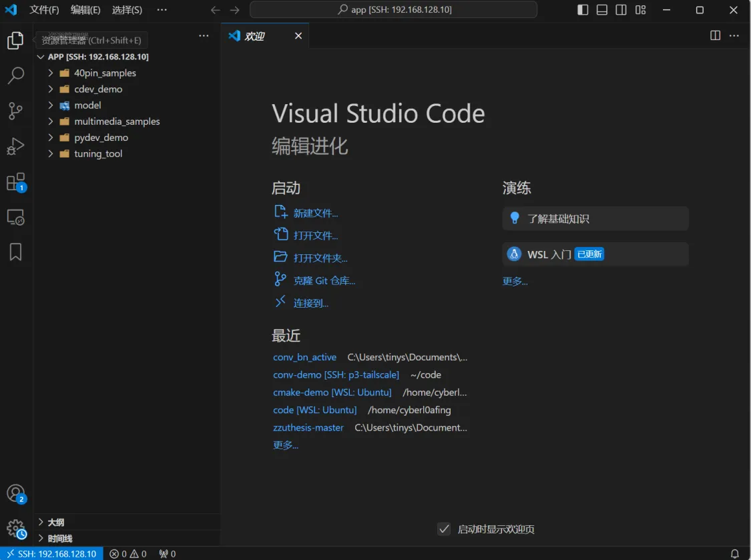The height and width of the screenshot is (560, 751).
Task: Toggle secondary side bar layout icon
Action: [621, 10]
